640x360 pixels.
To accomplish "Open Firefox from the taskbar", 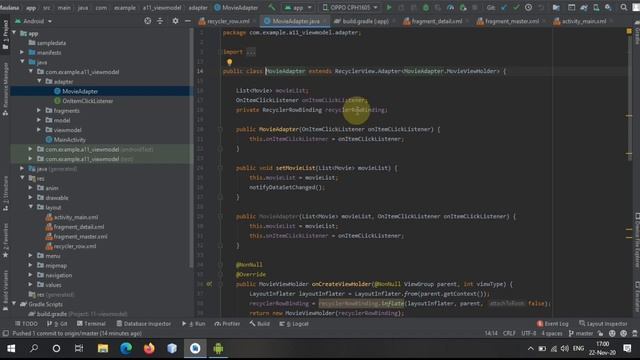I will [149, 348].
